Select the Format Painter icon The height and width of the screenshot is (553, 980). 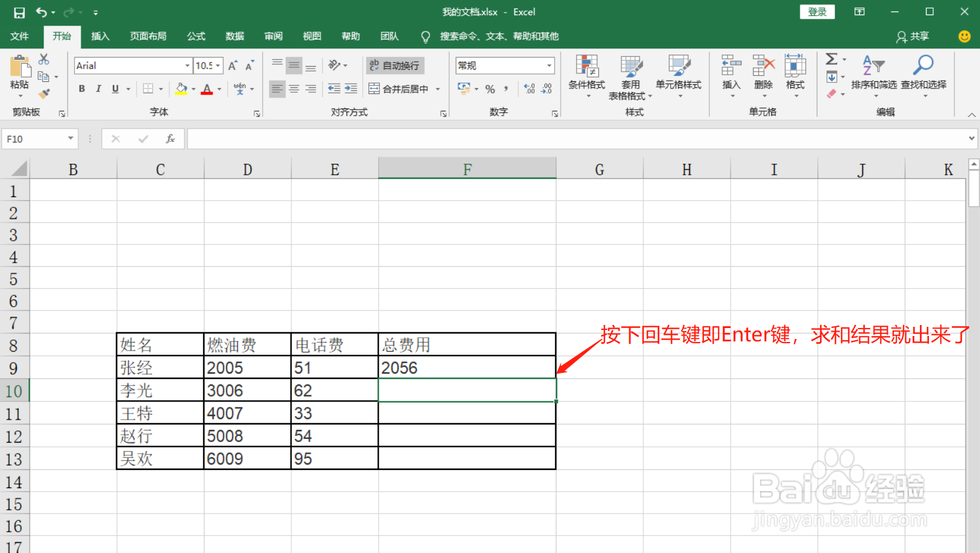43,92
